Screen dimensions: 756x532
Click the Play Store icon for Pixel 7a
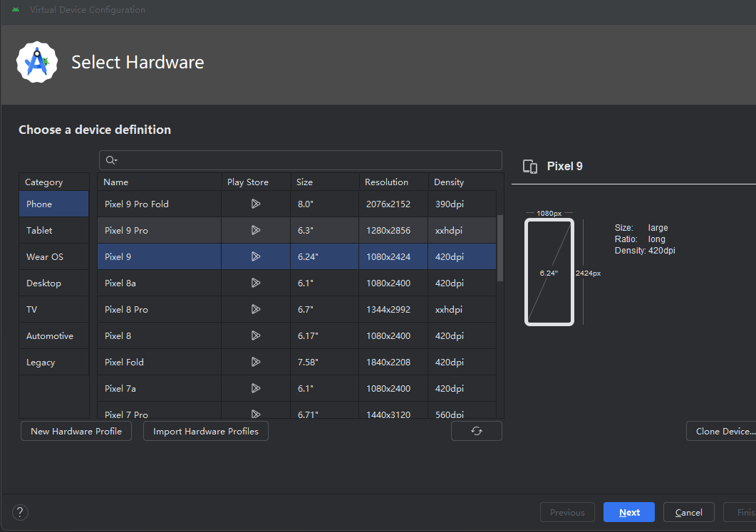[256, 389]
